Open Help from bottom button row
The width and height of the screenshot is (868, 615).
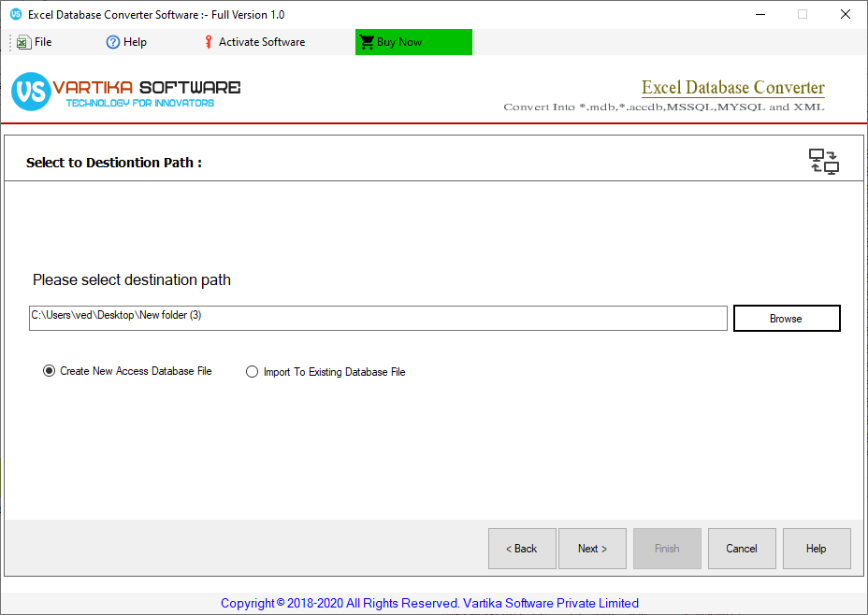(x=817, y=549)
